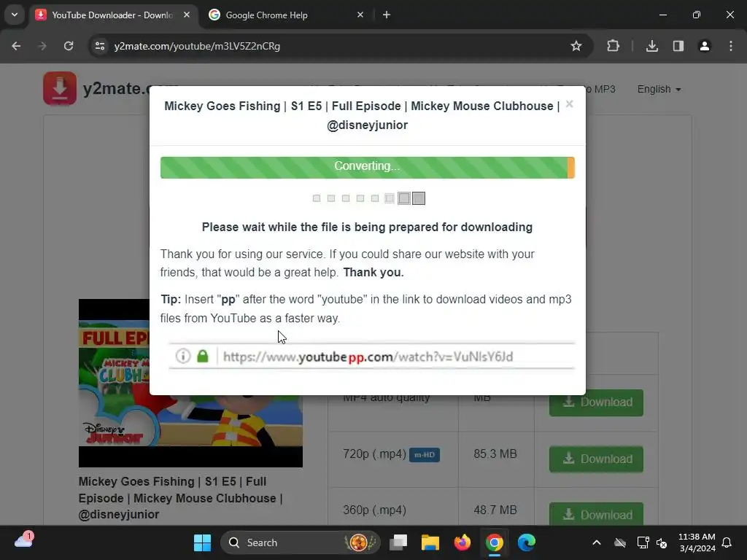Screen dimensions: 747x560
Task: Open the English language dropdown
Action: 659,89
